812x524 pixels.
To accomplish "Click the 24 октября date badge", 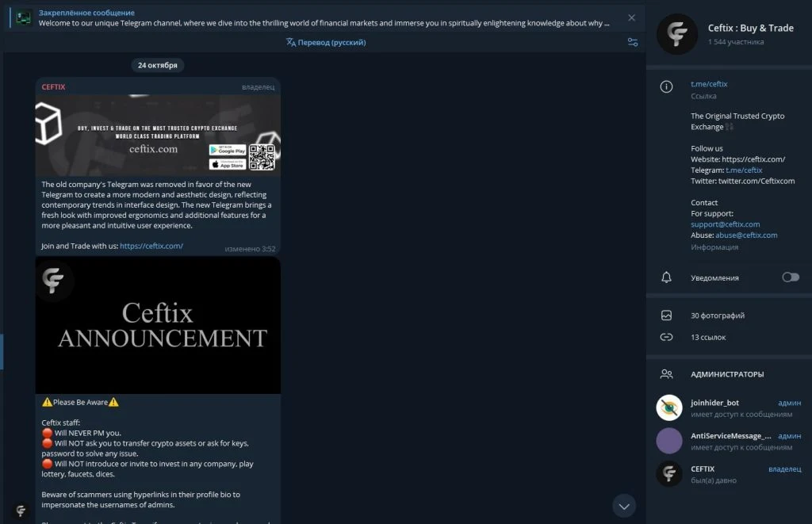I will point(158,65).
